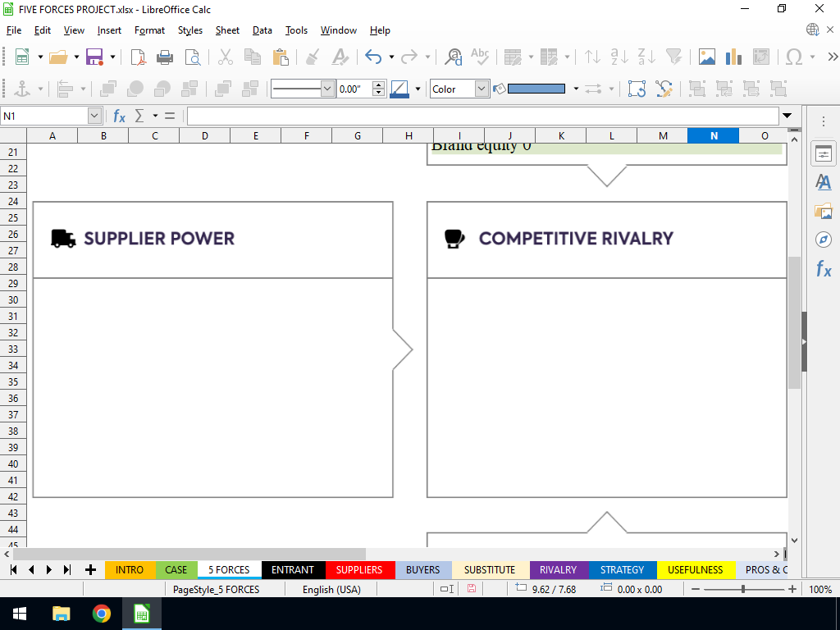Viewport: 840px width, 630px height.
Task: Click the zoom out minus button
Action: [x=696, y=589]
